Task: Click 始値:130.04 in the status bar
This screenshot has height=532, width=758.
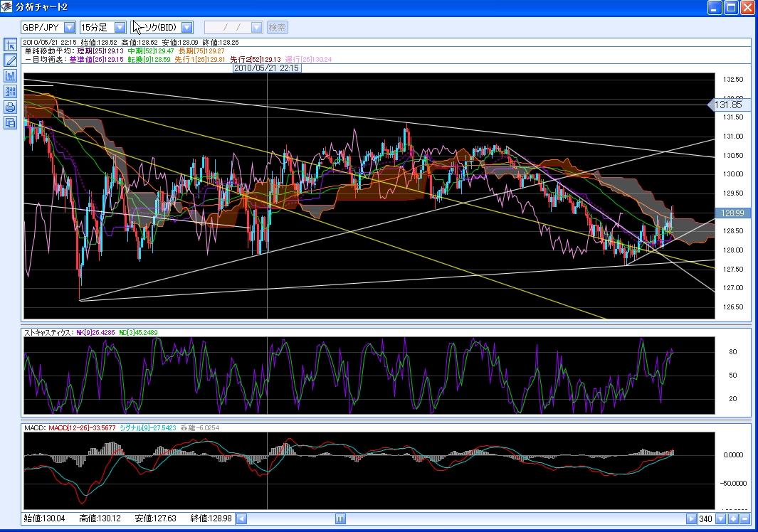Action: (44, 518)
